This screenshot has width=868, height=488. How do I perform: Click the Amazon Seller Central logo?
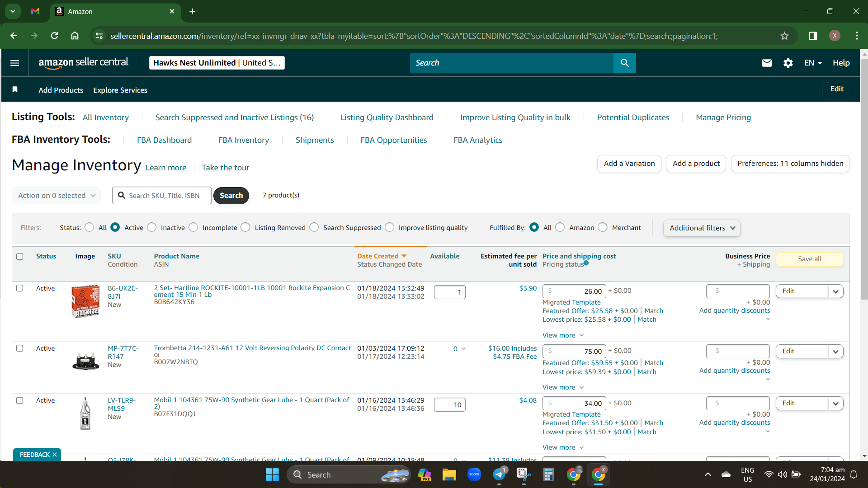point(84,63)
